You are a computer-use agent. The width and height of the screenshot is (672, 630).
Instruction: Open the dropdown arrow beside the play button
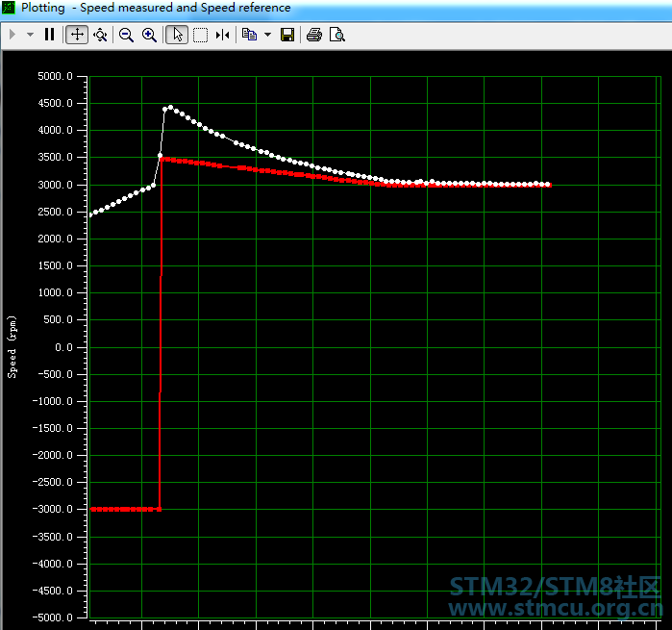30,35
